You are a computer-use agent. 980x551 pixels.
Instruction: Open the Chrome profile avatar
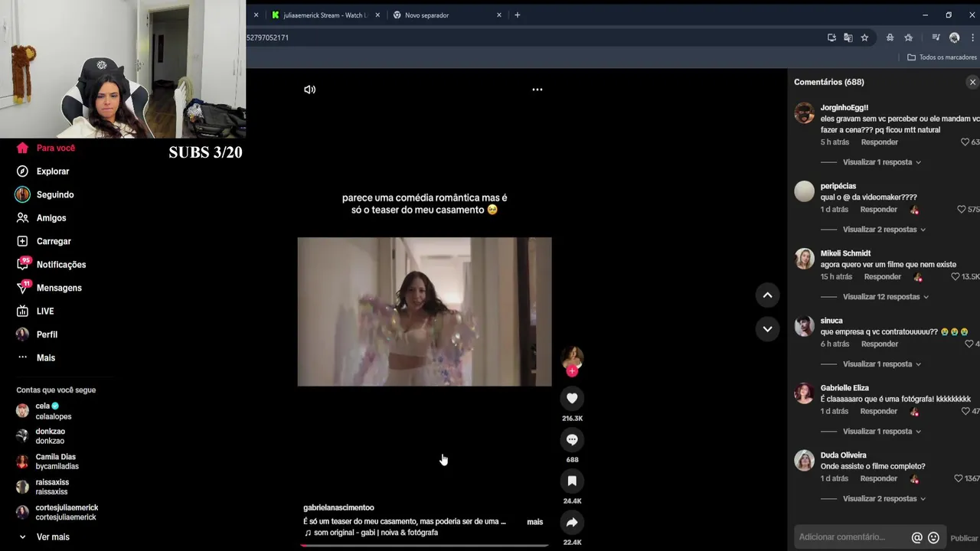[x=954, y=37]
